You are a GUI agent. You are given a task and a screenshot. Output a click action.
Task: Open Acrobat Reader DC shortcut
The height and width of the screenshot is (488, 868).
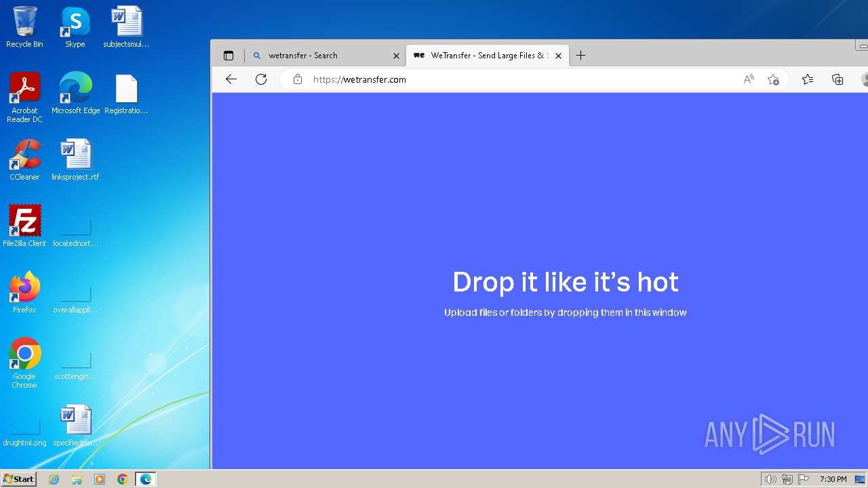coord(24,98)
